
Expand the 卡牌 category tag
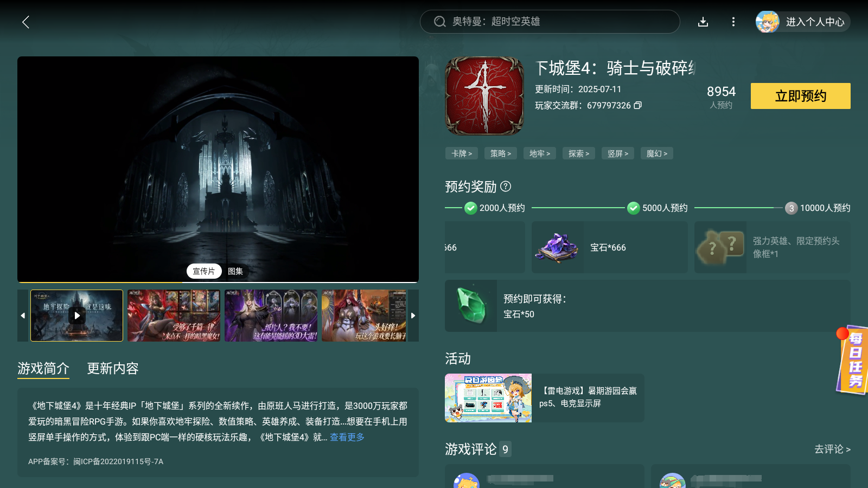pyautogui.click(x=461, y=153)
